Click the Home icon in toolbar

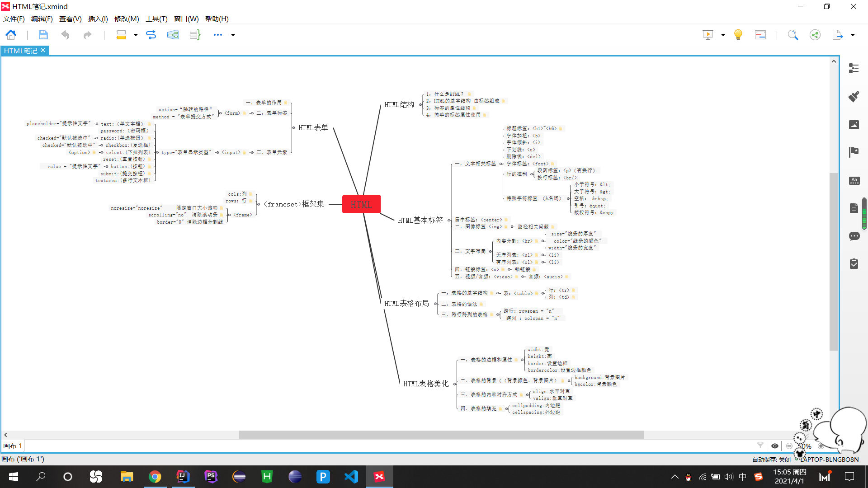pyautogui.click(x=11, y=35)
